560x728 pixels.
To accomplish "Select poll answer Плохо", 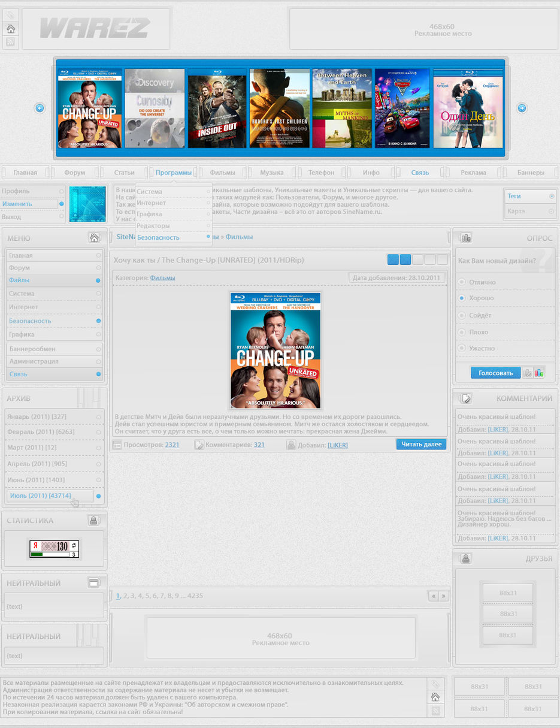I will click(x=462, y=332).
